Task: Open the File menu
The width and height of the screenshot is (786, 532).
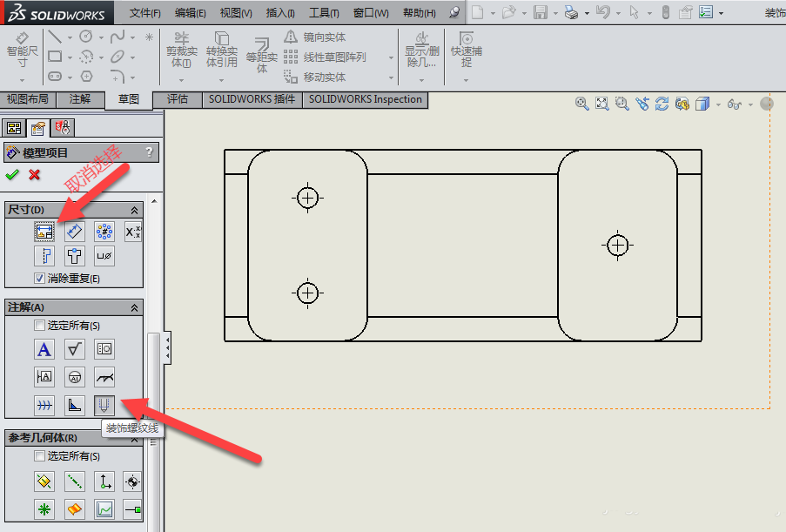Action: (x=144, y=13)
